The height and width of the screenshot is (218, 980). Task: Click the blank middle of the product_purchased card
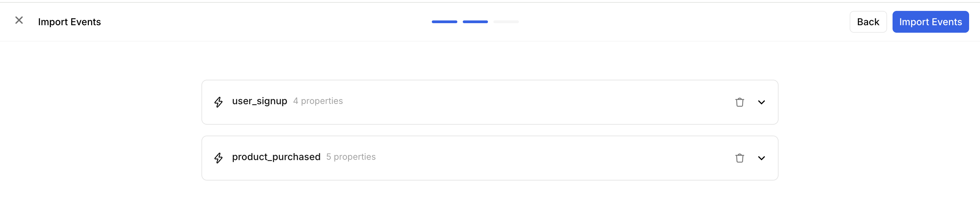point(533,158)
